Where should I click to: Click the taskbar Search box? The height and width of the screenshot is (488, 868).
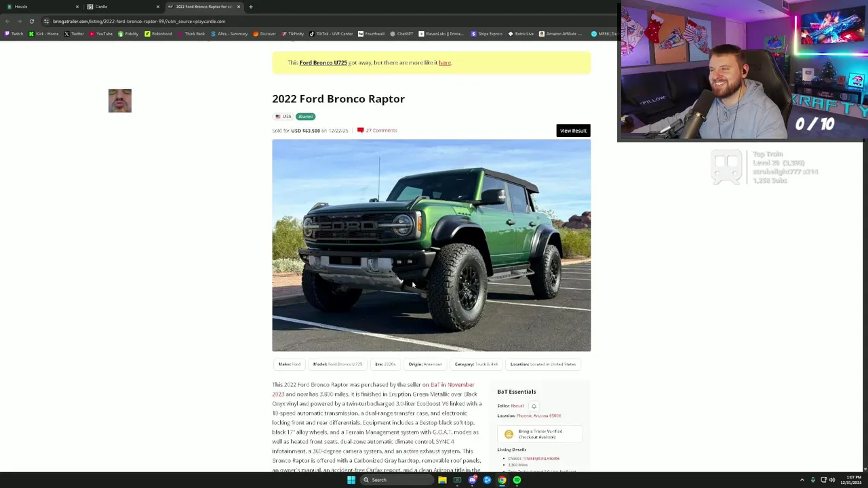(397, 480)
